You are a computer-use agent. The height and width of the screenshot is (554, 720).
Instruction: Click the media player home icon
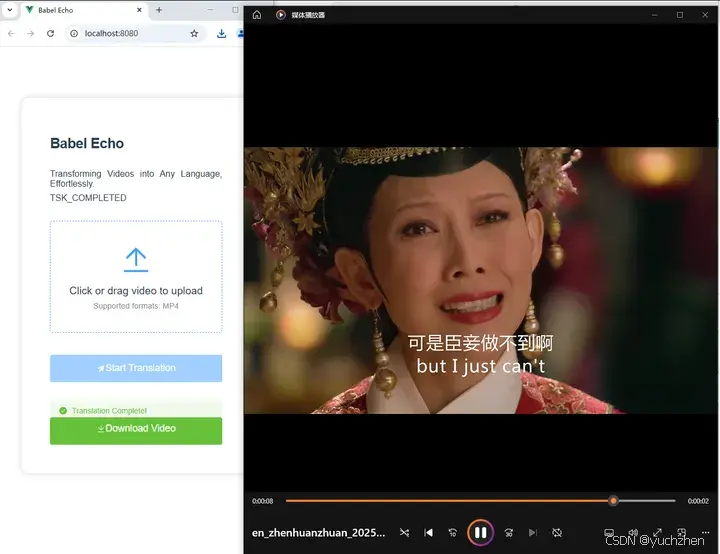[257, 15]
